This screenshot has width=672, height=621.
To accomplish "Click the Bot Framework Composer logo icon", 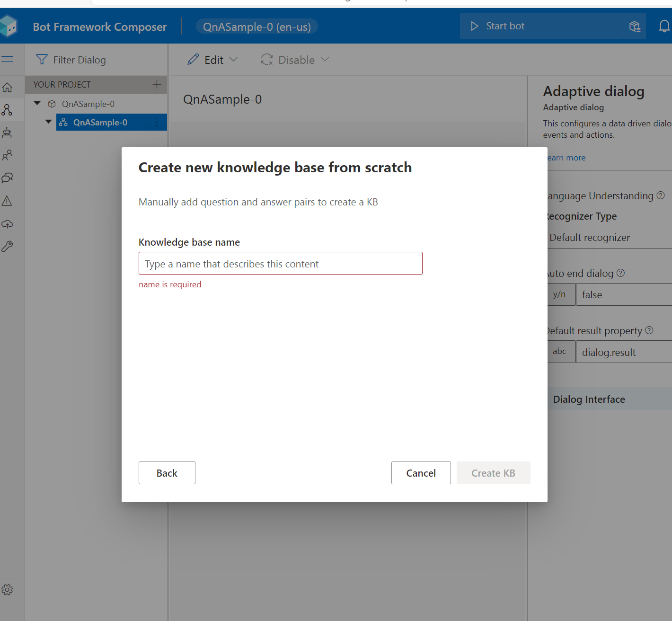I will (x=9, y=26).
